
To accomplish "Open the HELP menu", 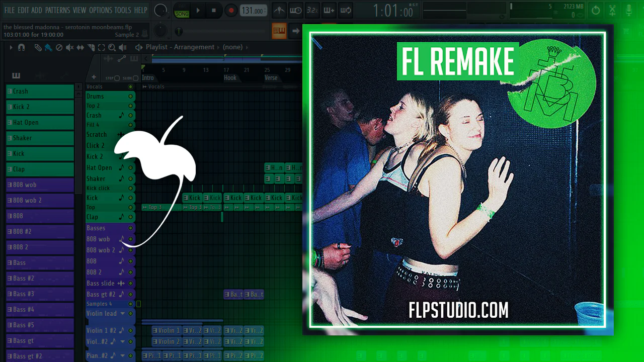I will (141, 10).
